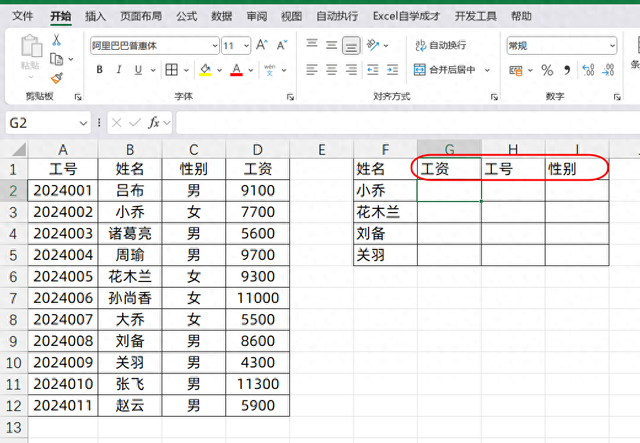
Task: Align text right
Action: [351, 70]
